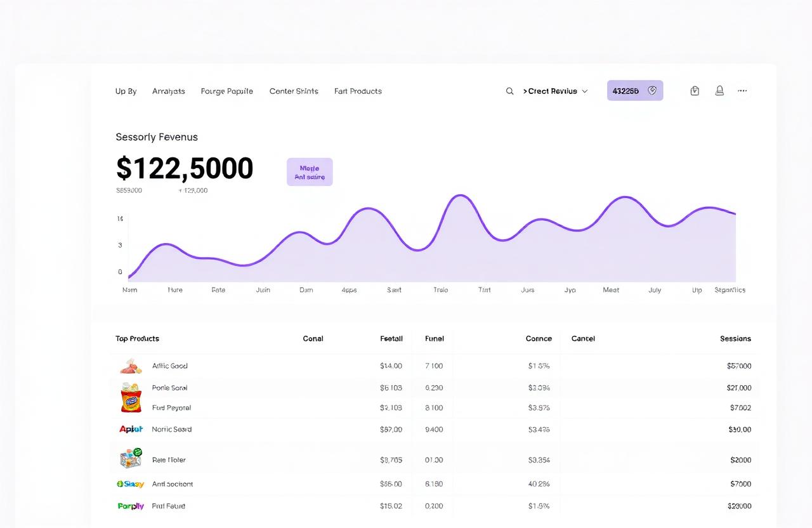Open notifications bell icon
The width and height of the screenshot is (812, 528).
pos(719,91)
